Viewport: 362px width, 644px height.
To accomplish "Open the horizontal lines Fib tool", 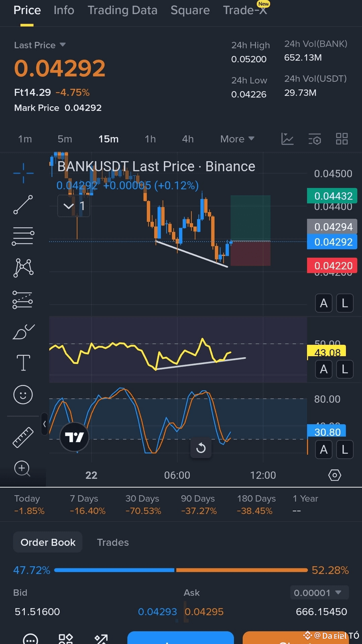I will click(23, 236).
